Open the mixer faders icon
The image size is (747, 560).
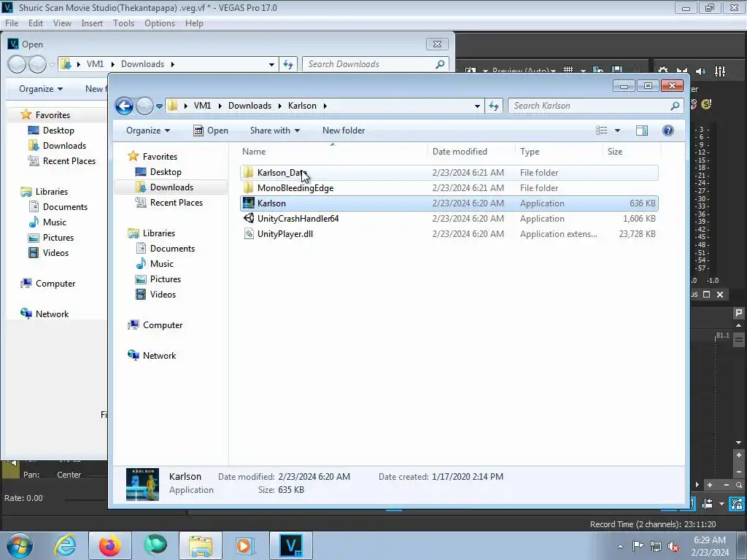tap(720, 71)
